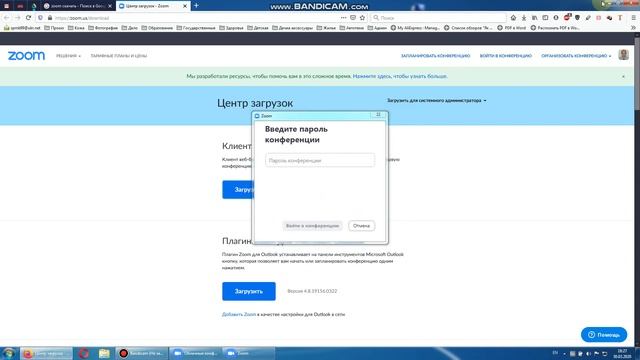Open the Library icon in toolbar
The image size is (640, 360).
[x=535, y=18]
